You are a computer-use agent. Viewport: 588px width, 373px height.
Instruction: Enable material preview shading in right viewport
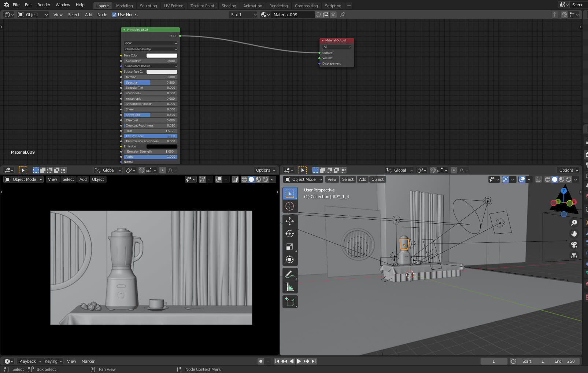pyautogui.click(x=562, y=179)
